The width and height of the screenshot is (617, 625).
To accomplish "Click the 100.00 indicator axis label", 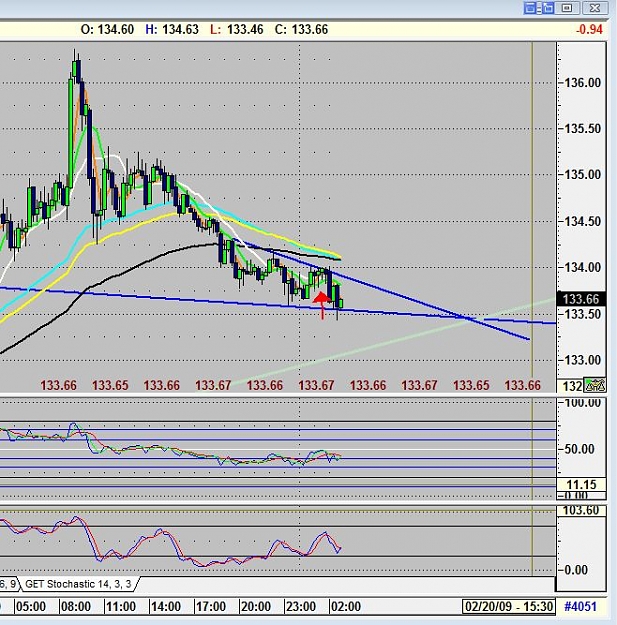I will tap(582, 403).
